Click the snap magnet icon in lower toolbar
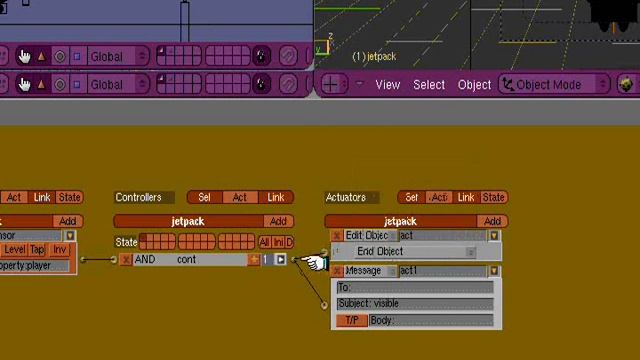The width and height of the screenshot is (640, 360). pyautogui.click(x=288, y=84)
